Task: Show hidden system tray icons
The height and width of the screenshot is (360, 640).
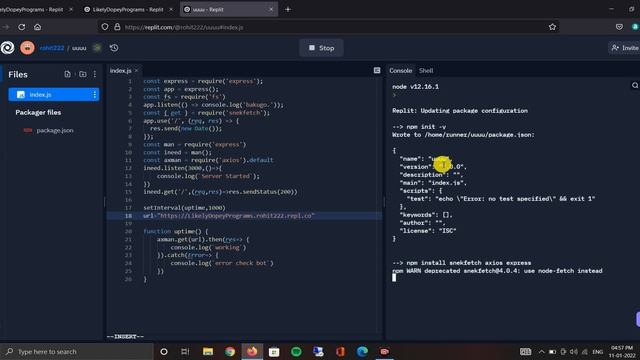Action: click(542, 351)
